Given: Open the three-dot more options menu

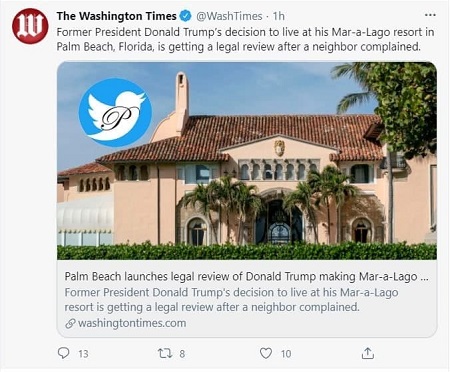Looking at the screenshot, I should point(430,15).
